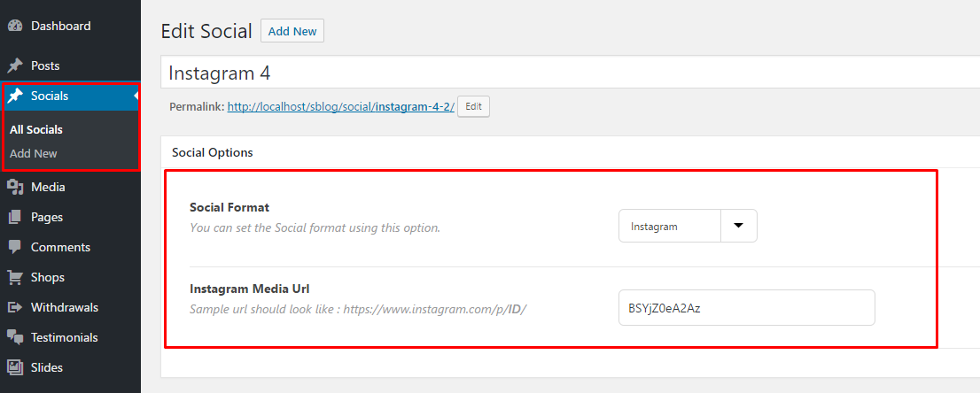Click the "Social Format" label text
Image resolution: width=980 pixels, height=393 pixels.
[x=229, y=207]
